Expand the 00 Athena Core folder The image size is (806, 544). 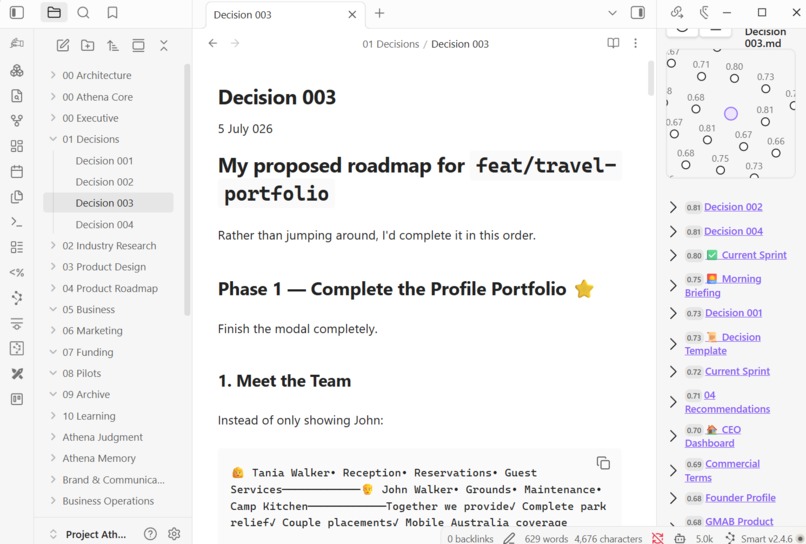pos(53,97)
